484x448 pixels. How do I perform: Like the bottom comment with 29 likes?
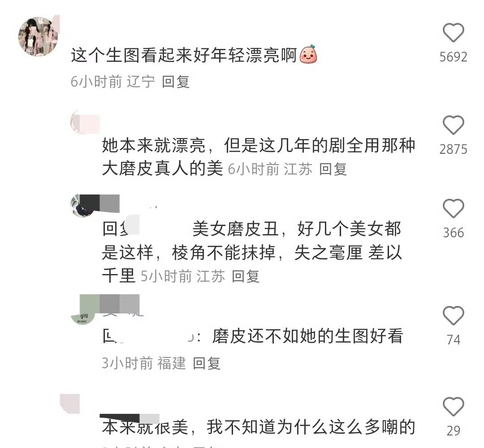453,406
